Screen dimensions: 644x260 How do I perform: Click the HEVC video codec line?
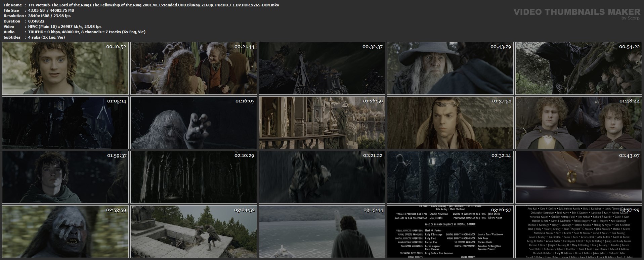pos(65,27)
